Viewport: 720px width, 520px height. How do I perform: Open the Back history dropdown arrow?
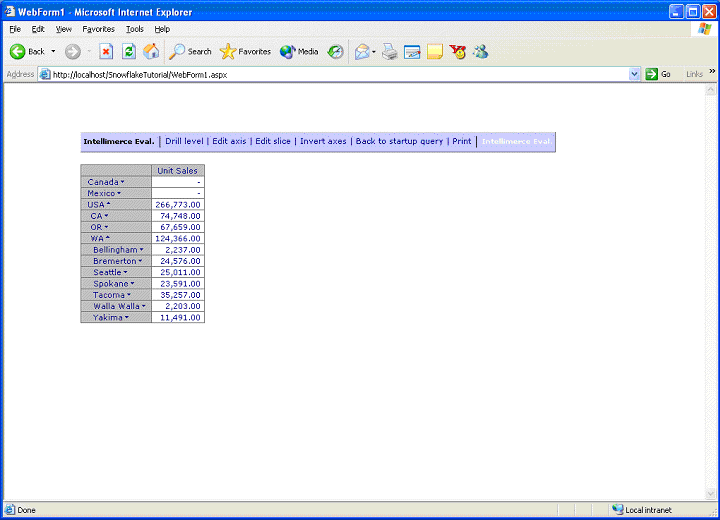click(53, 51)
